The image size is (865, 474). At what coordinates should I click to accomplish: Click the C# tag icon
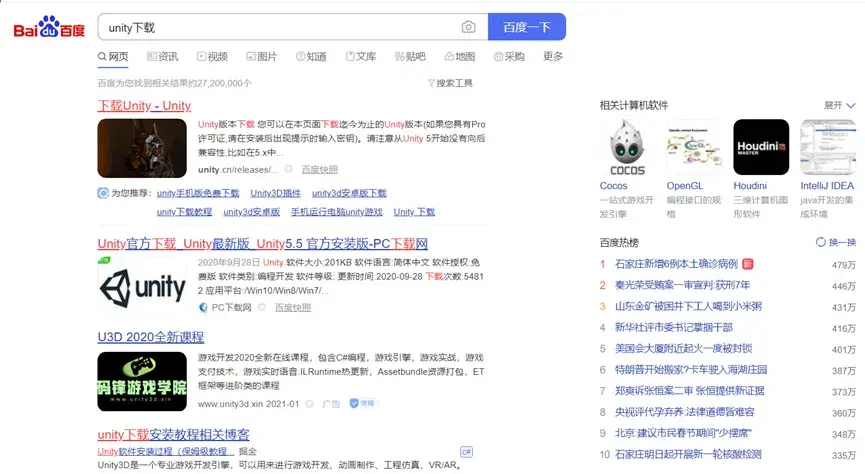(466, 452)
